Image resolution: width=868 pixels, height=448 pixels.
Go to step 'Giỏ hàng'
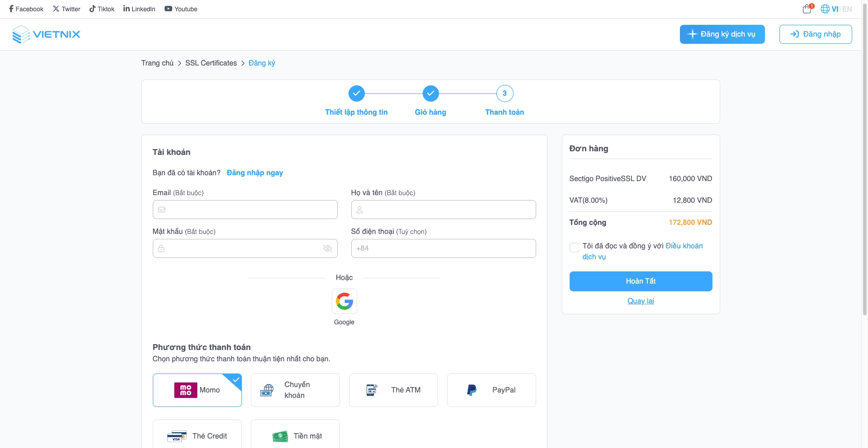430,94
